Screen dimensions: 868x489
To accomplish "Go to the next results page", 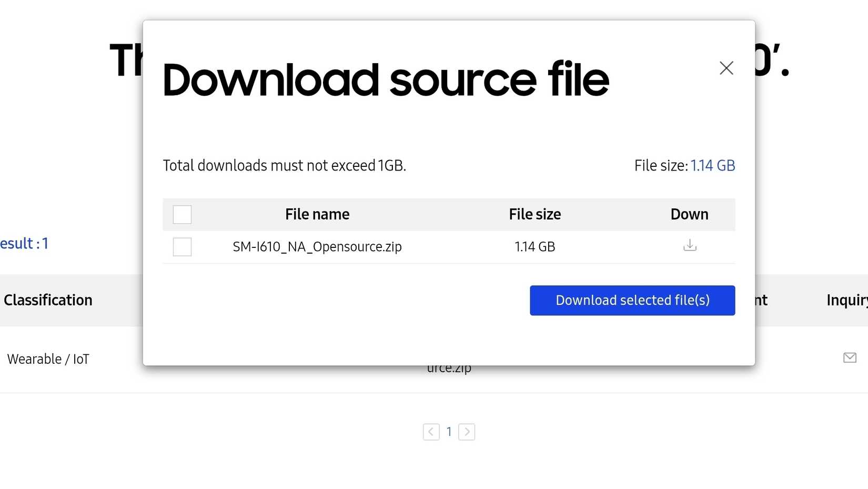I will coord(467,432).
